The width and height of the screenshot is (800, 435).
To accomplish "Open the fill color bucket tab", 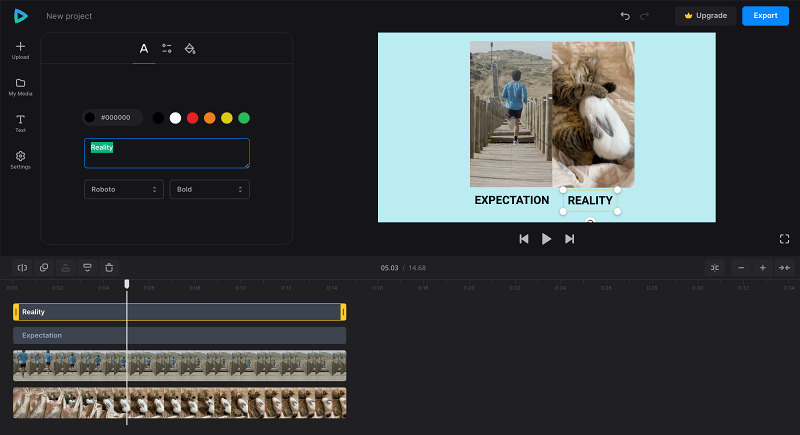I will (x=190, y=48).
